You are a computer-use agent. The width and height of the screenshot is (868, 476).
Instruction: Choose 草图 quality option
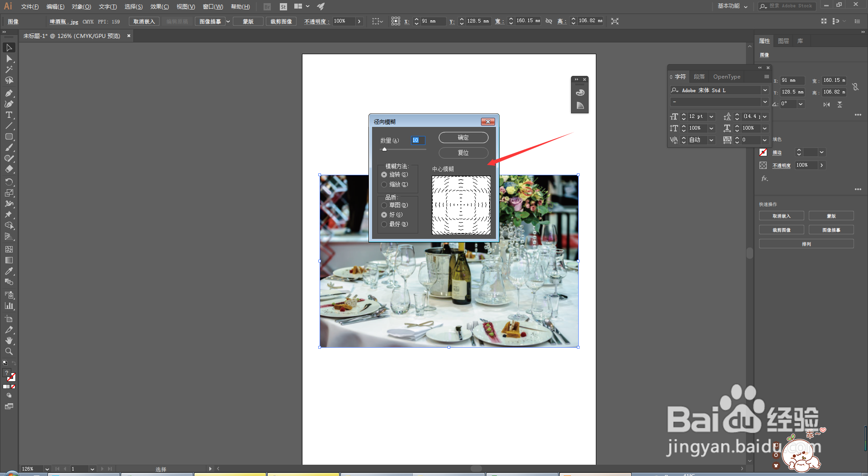pyautogui.click(x=384, y=205)
